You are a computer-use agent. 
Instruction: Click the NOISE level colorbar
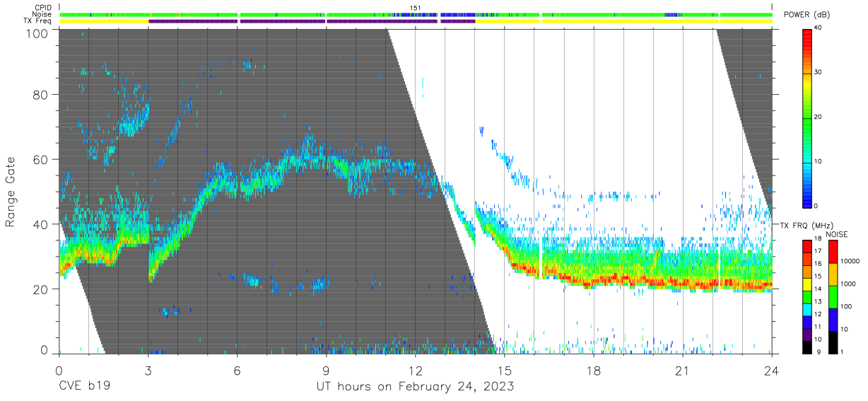[833, 296]
